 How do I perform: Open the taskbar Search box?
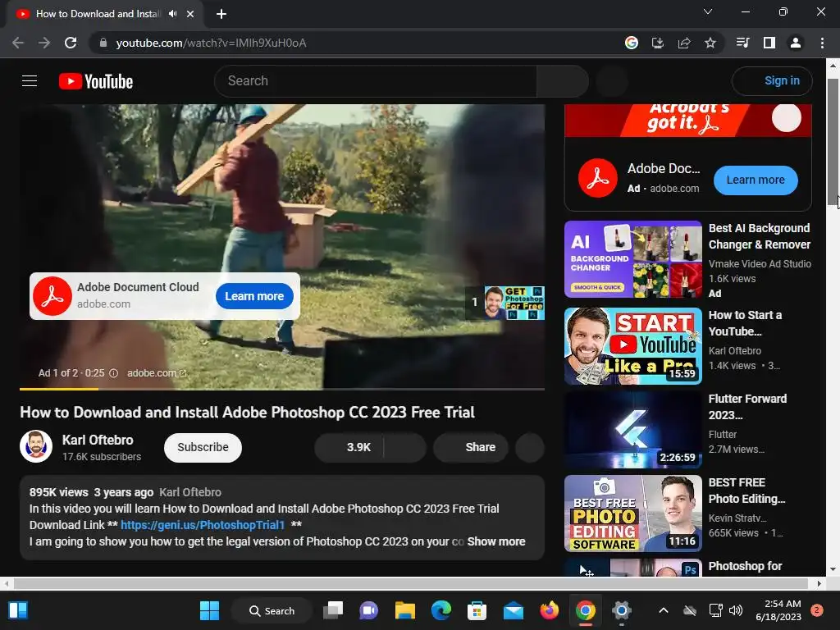click(272, 610)
